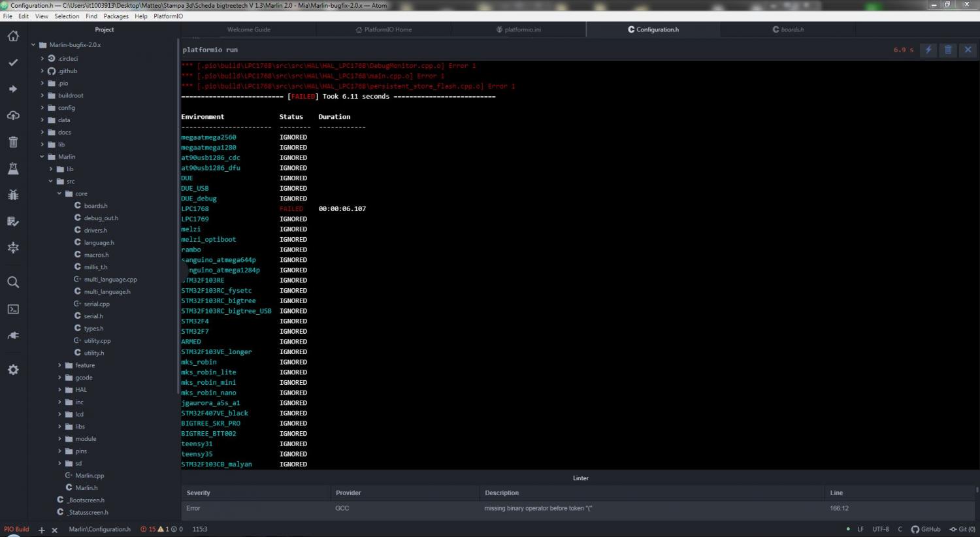Switch to the Welcome Guide tab

click(x=249, y=29)
